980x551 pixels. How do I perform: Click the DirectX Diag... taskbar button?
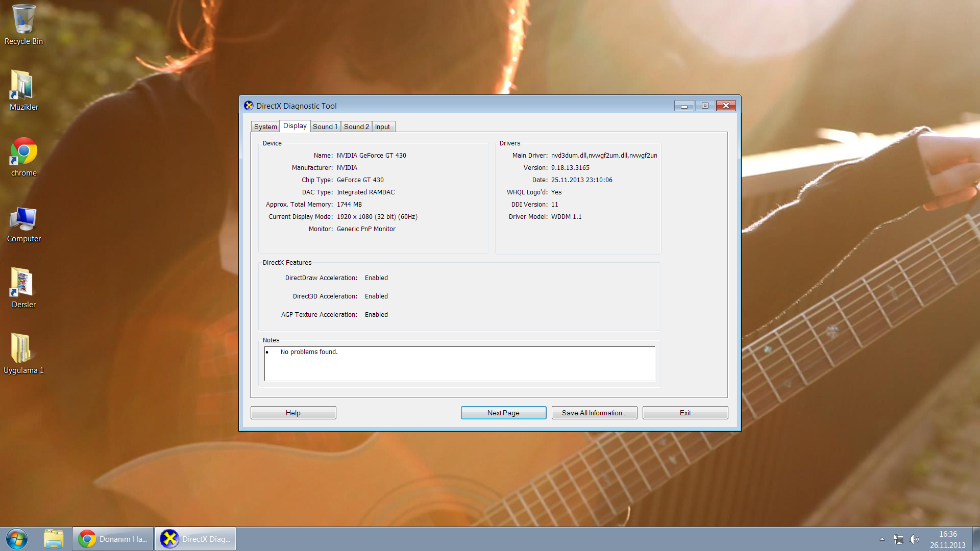[x=195, y=539]
